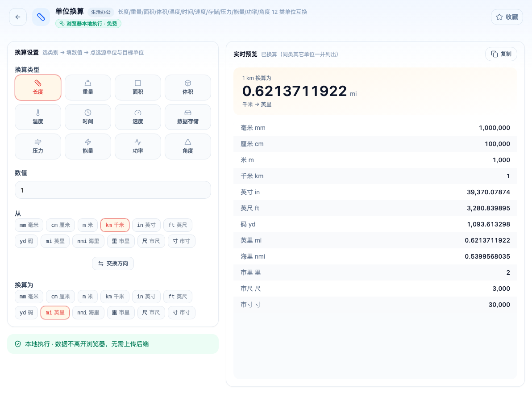The height and width of the screenshot is (402, 532).
Task: Select the 体积 volume category
Action: pos(188,88)
